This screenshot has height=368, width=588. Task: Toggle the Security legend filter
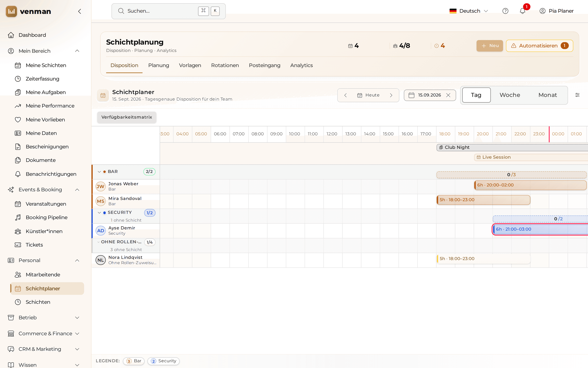pyautogui.click(x=163, y=361)
